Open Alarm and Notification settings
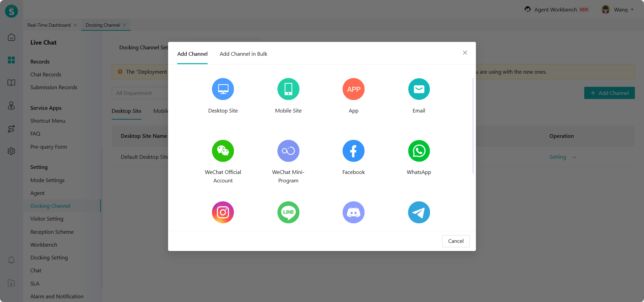 (57, 297)
